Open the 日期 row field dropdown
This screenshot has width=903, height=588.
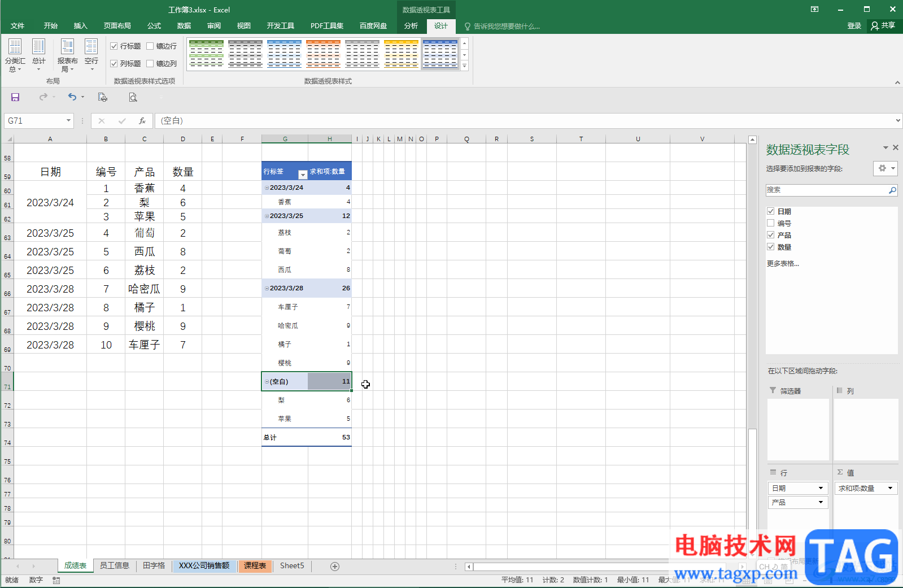coord(821,488)
